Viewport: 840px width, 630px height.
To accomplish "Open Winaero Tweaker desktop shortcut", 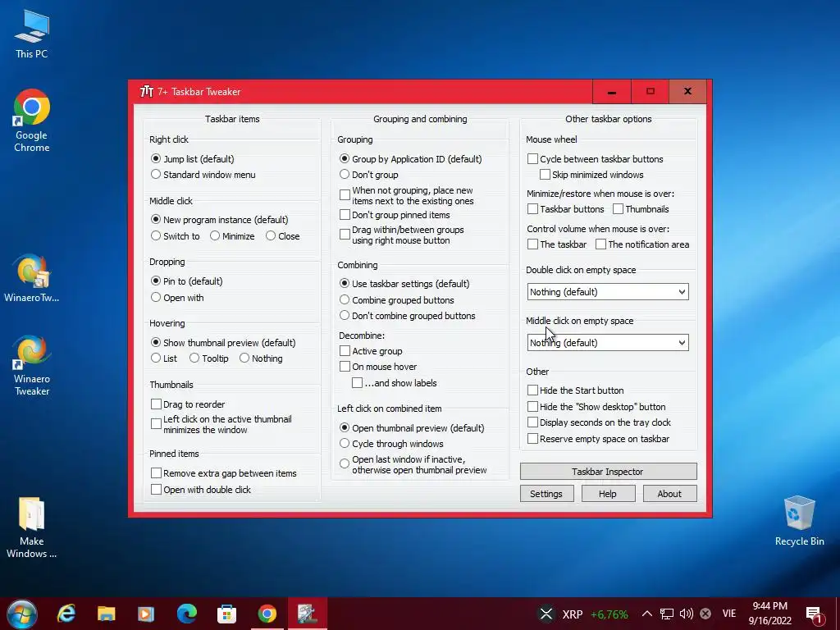I will (x=32, y=366).
